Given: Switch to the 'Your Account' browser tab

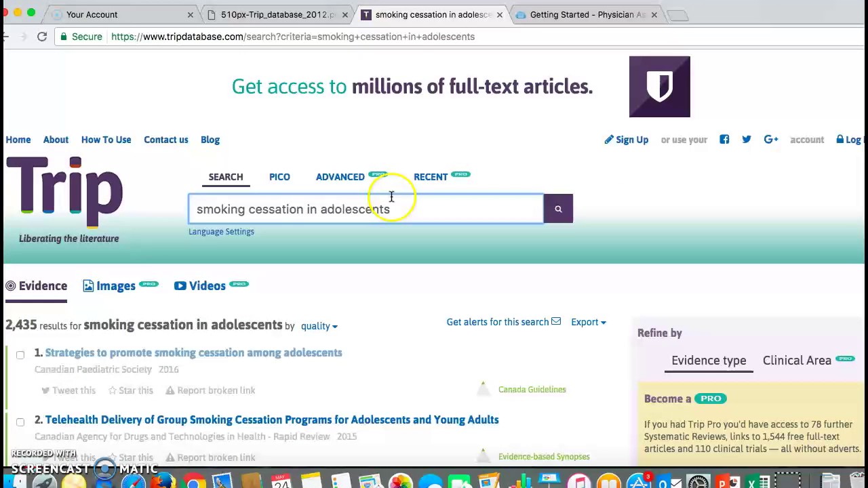Looking at the screenshot, I should point(123,14).
